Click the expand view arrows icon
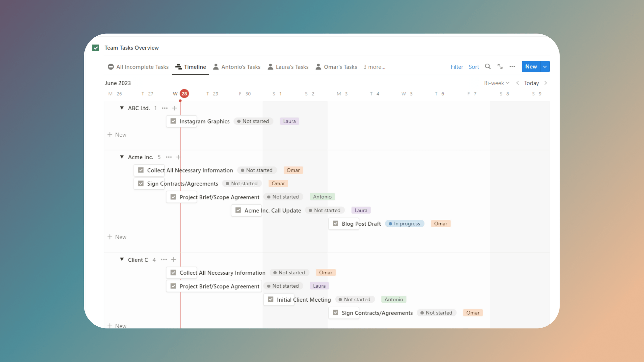The width and height of the screenshot is (644, 362). click(500, 67)
